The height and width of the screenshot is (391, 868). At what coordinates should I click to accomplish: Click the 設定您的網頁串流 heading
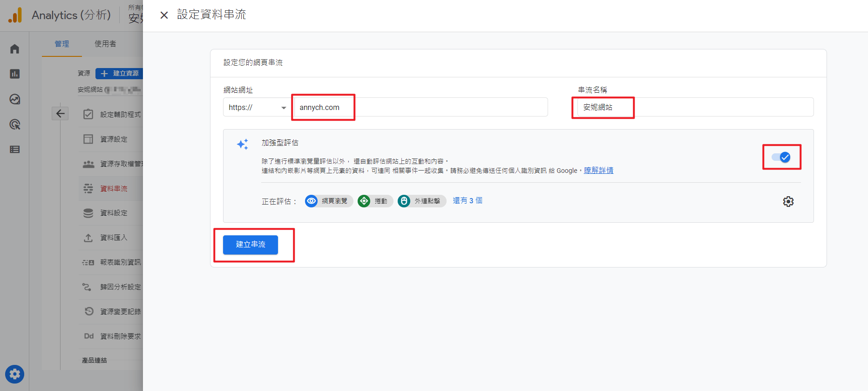click(253, 62)
